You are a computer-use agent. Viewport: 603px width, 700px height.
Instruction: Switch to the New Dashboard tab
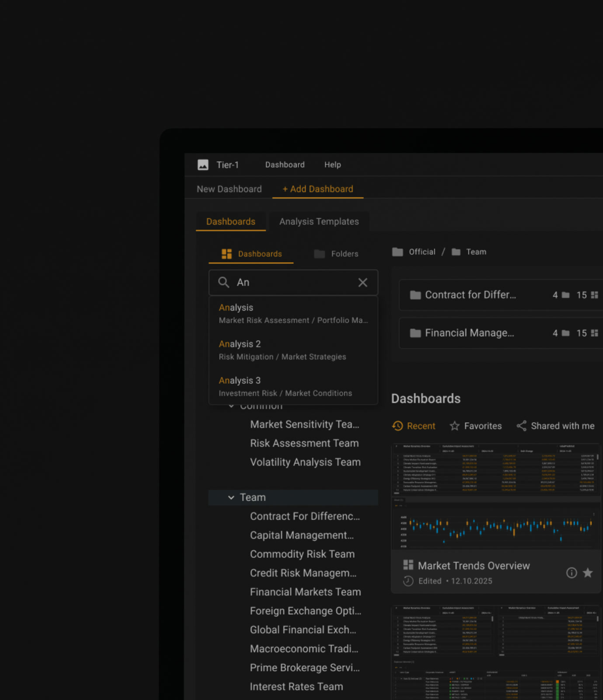pyautogui.click(x=229, y=189)
